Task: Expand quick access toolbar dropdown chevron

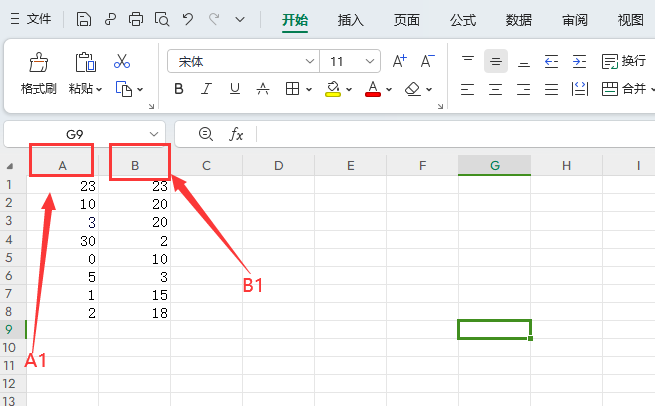Action: (x=240, y=20)
